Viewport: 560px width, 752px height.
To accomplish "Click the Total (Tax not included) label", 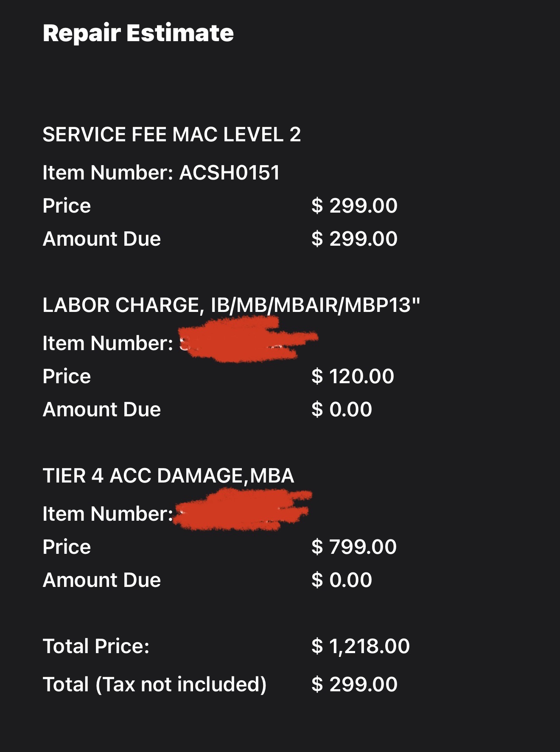I will pos(154,685).
